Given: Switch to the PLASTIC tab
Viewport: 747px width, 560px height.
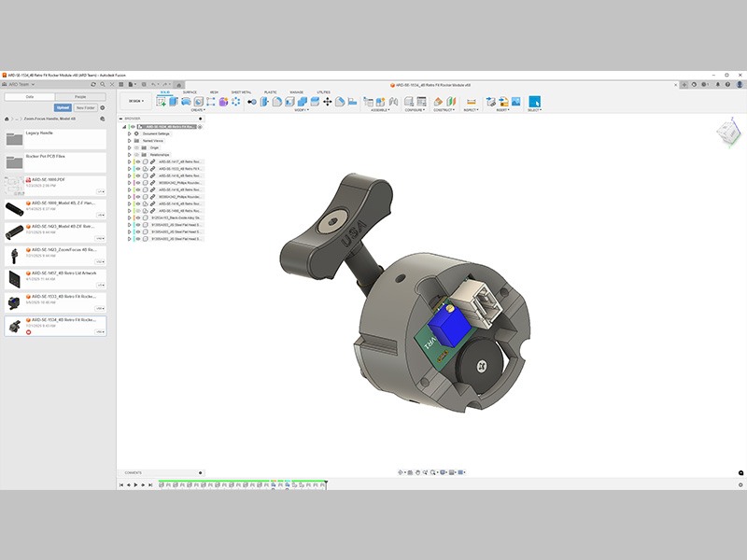Looking at the screenshot, I should coord(270,91).
